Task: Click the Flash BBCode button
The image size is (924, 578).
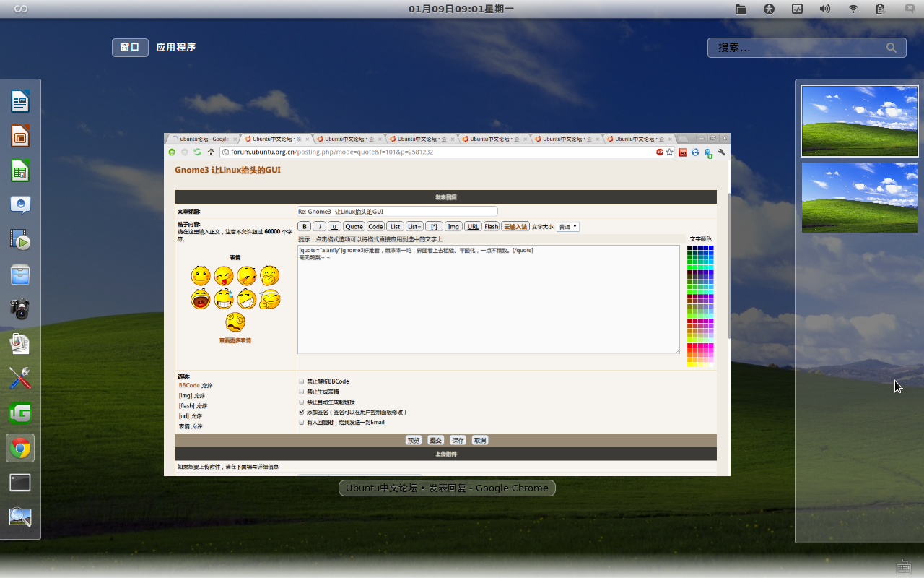Action: [x=492, y=226]
